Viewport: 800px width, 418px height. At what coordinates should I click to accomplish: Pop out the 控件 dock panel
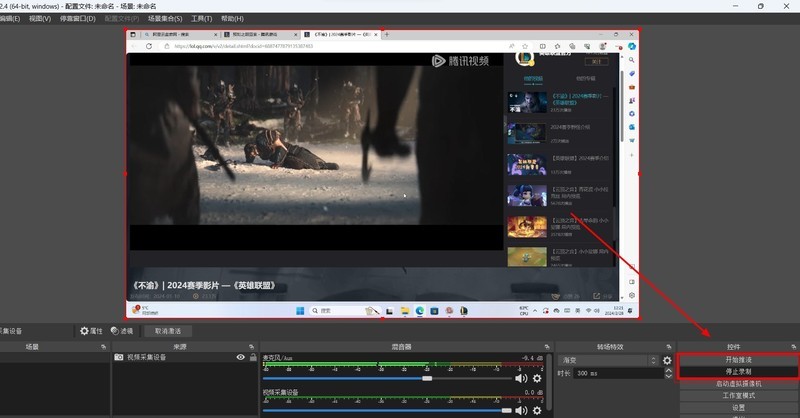tap(793, 347)
